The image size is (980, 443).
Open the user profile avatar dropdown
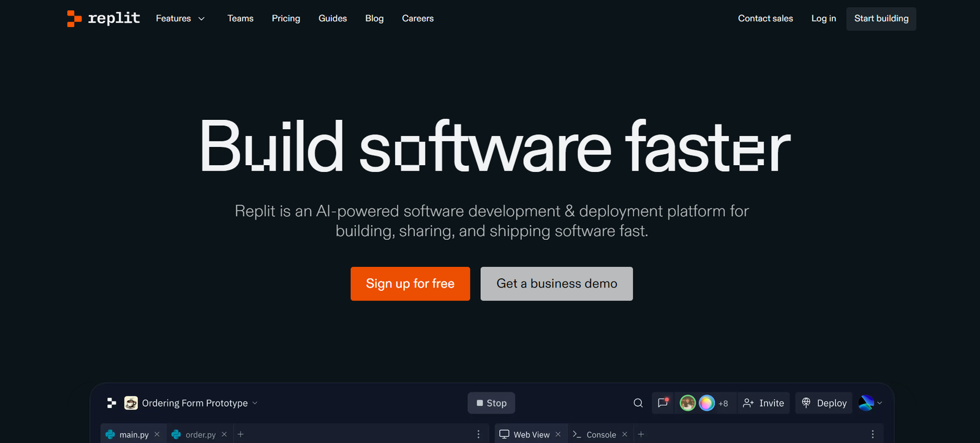(870, 403)
